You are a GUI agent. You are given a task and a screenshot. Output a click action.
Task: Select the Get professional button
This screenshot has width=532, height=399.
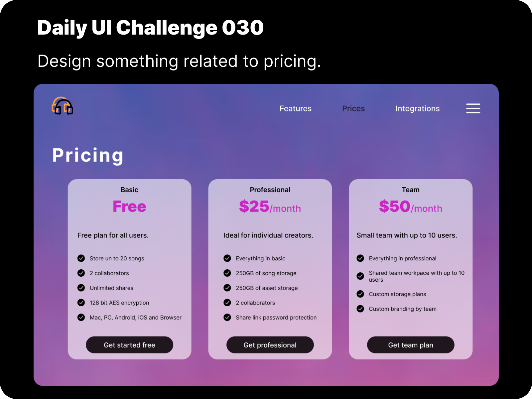coord(270,345)
